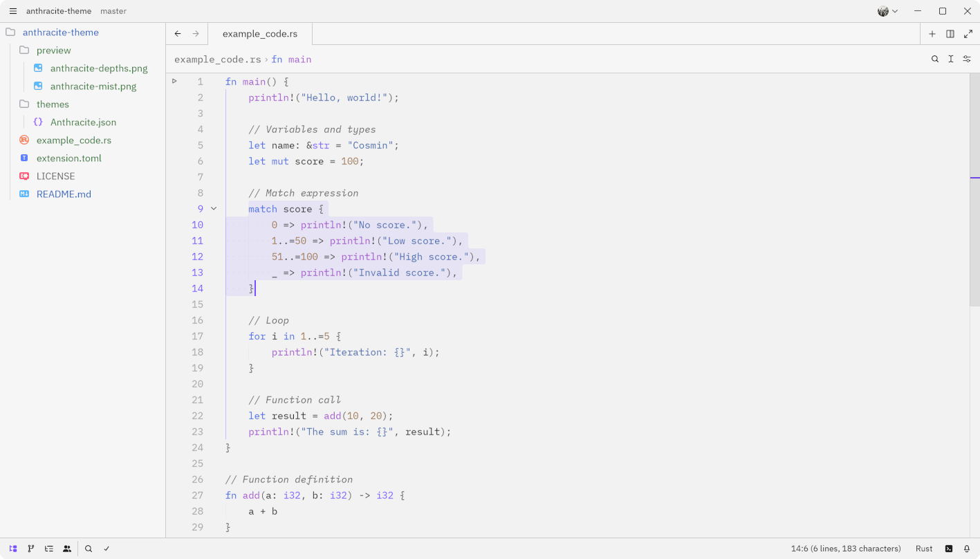Toggle the terminal panel icon
The width and height of the screenshot is (980, 559).
tap(949, 549)
